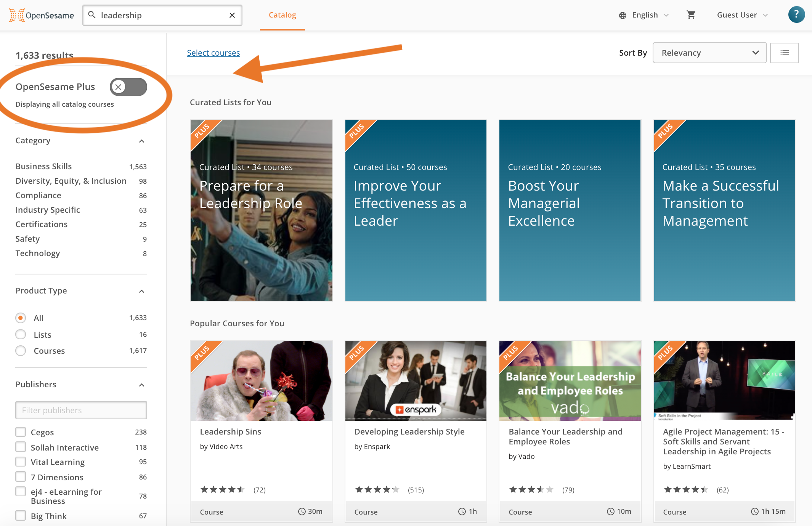The image size is (812, 526).
Task: Click star rating of Leadership Sins
Action: click(x=223, y=489)
